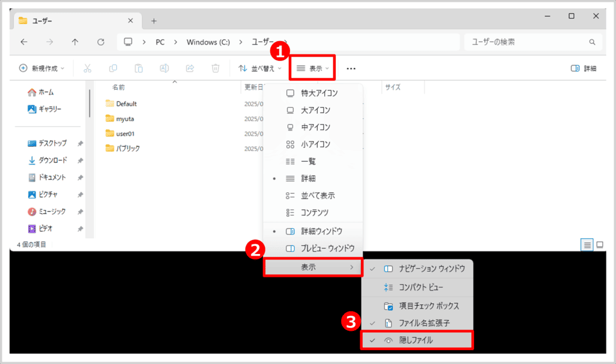
Task: Choose コンテンツ content layout
Action: click(x=313, y=212)
